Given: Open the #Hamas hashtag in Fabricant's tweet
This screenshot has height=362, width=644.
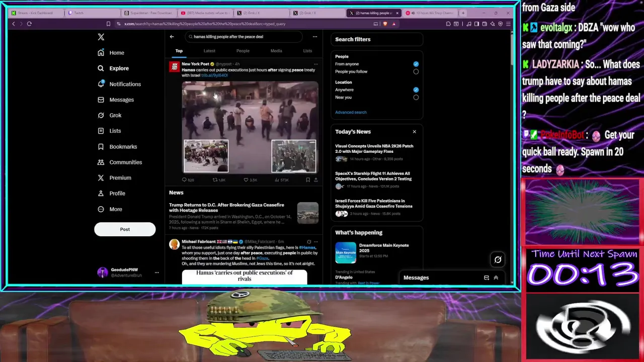Looking at the screenshot, I should coord(307,247).
